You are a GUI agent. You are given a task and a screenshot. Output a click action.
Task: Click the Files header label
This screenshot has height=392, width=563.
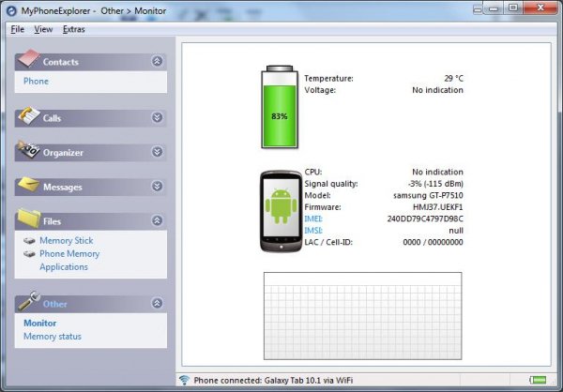click(x=52, y=221)
